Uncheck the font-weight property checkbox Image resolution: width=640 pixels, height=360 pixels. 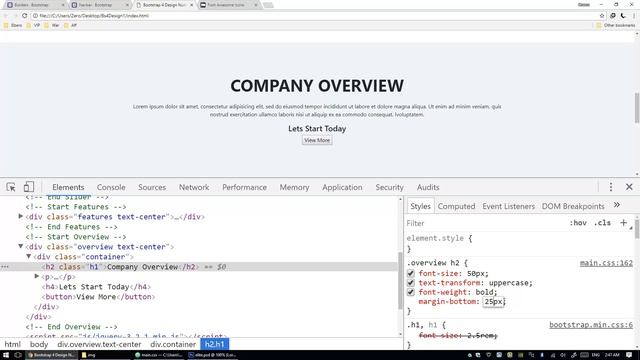(411, 292)
